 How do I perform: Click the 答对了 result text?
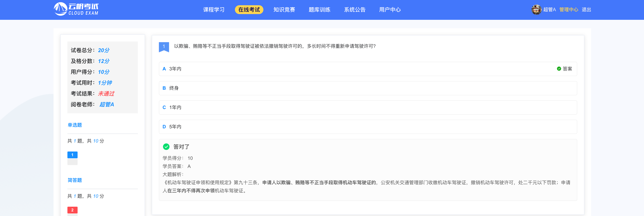[x=181, y=147]
